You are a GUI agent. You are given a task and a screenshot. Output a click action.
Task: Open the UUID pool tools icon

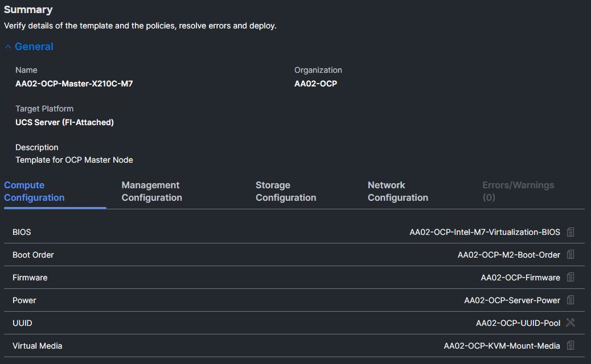[x=570, y=322]
